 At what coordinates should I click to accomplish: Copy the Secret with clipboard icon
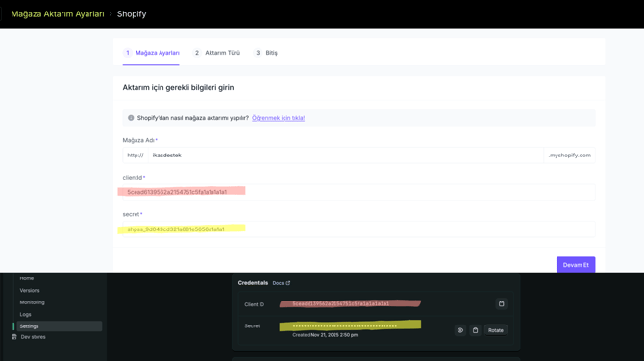(475, 330)
